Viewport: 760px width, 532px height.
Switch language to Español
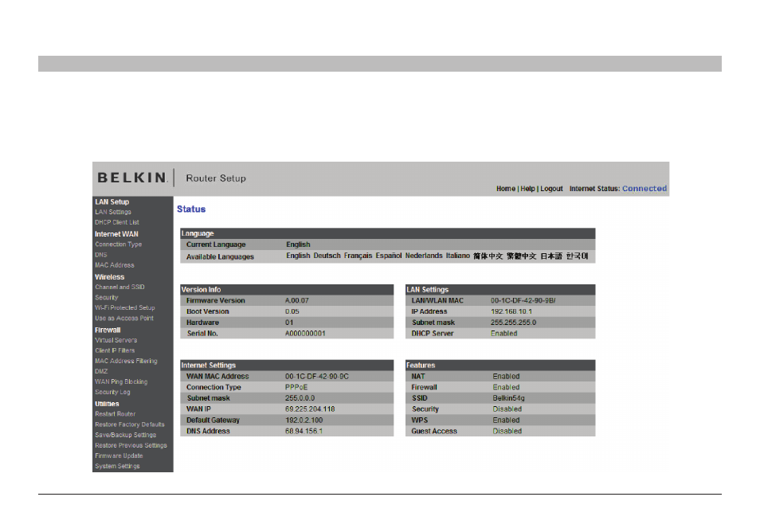389,256
